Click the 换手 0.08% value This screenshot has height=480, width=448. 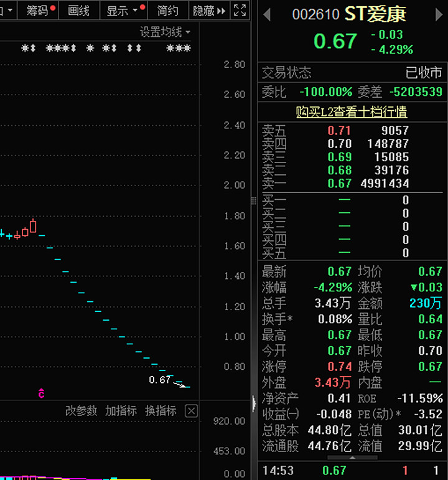click(335, 319)
